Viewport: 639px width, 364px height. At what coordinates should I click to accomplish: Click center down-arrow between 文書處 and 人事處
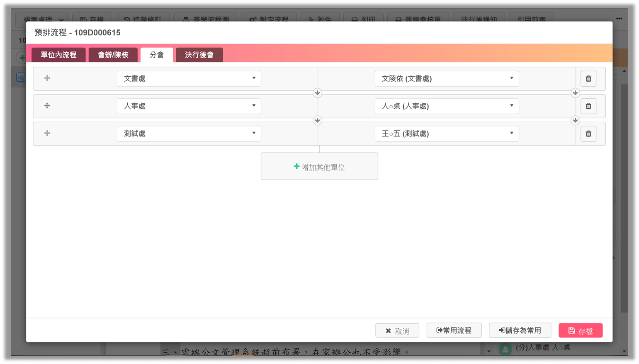[x=317, y=93]
